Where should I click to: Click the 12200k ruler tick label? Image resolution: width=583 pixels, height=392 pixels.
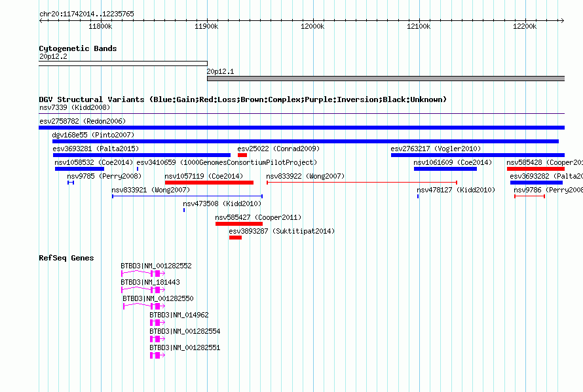coord(525,26)
